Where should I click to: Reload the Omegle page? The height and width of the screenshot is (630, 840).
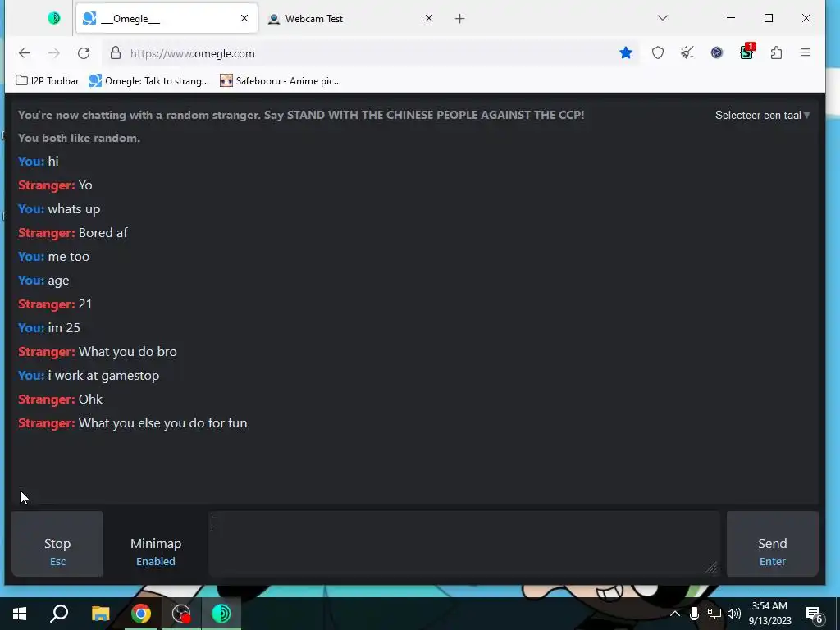coord(84,53)
